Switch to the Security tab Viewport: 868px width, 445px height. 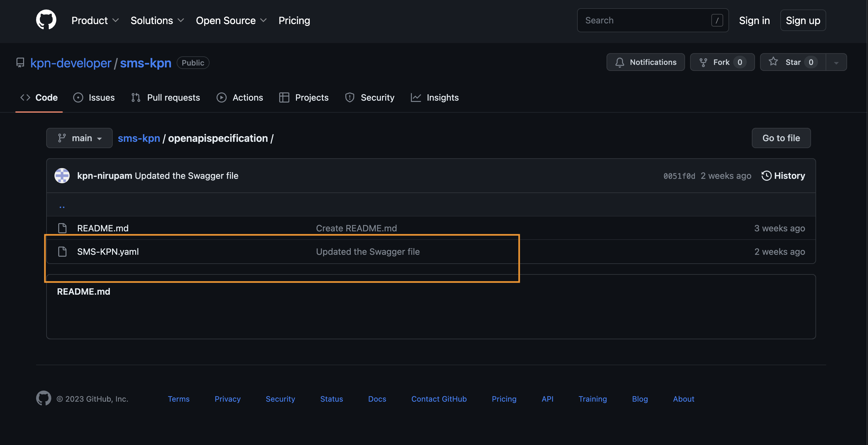click(x=370, y=97)
